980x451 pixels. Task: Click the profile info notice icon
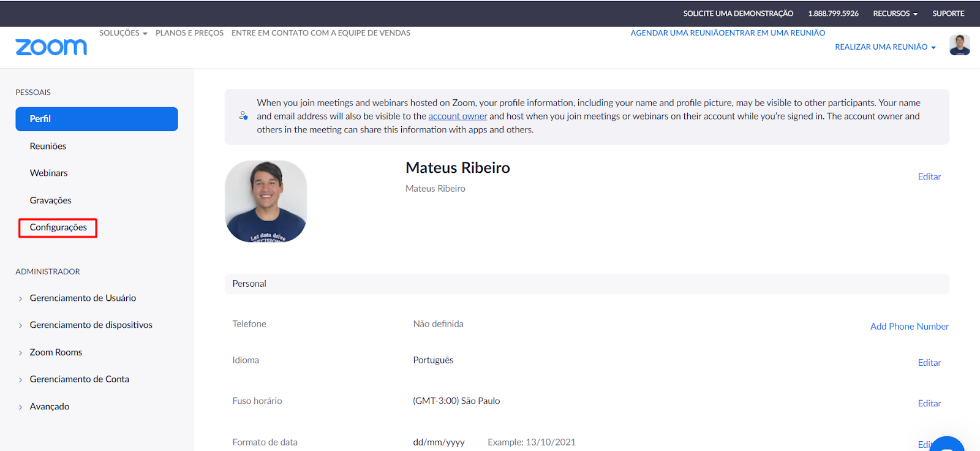tap(244, 116)
